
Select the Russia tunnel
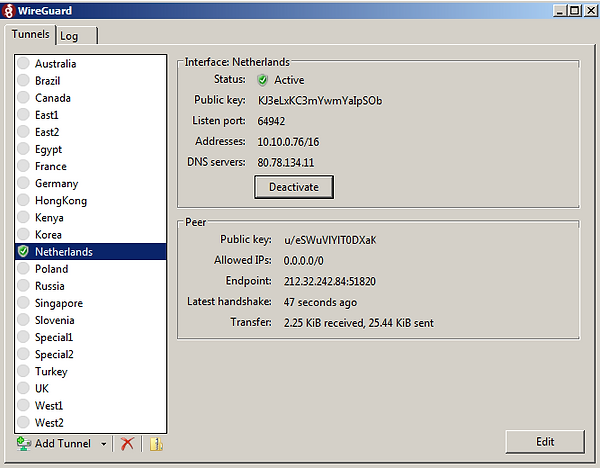(x=90, y=286)
